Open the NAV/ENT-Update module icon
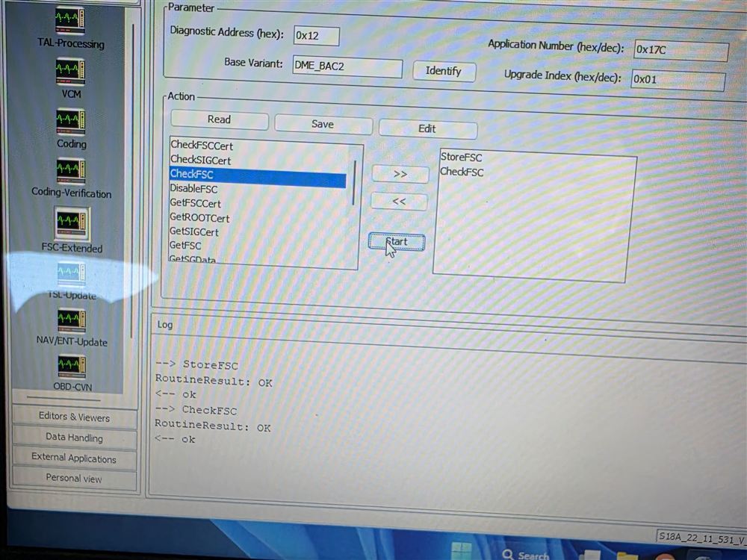 72,320
